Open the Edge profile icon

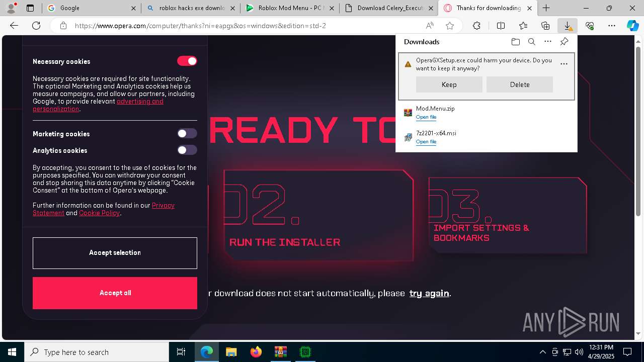(11, 8)
